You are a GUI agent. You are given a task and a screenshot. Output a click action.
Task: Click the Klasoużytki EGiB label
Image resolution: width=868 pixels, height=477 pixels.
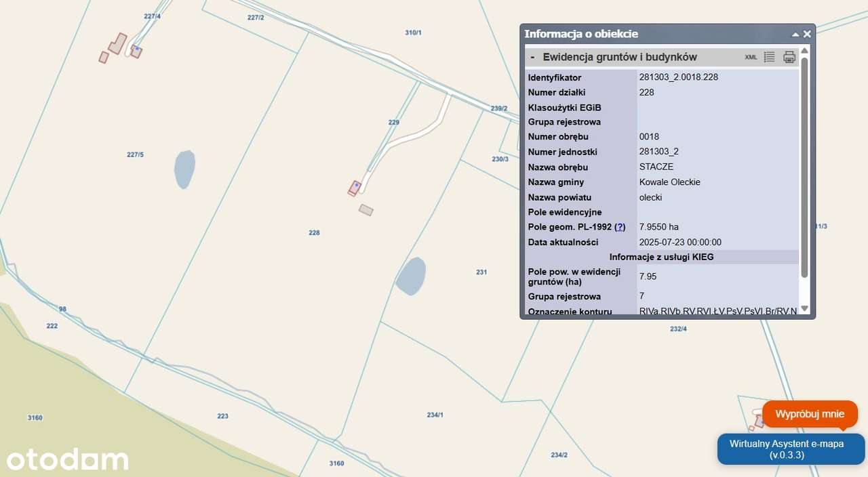coord(565,108)
